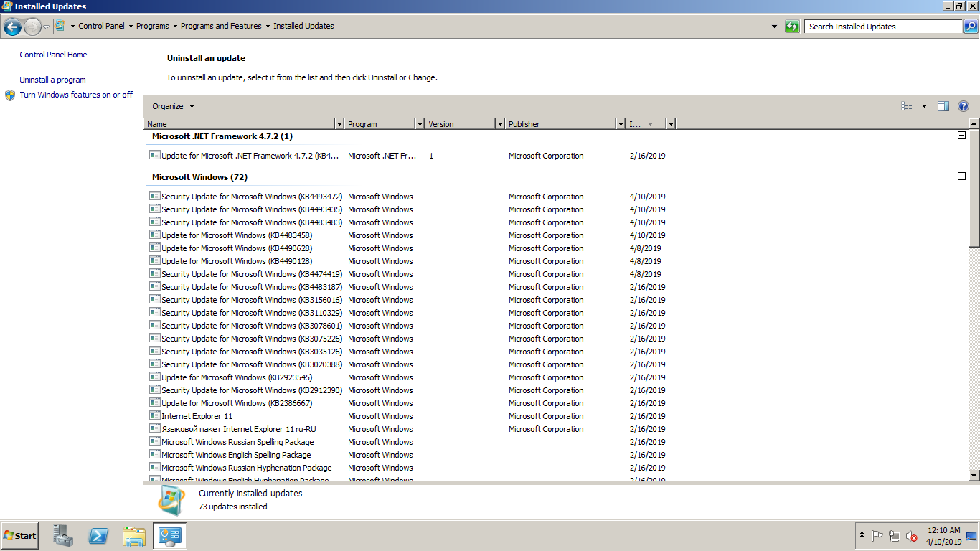Refresh the Installed Updates list
The width and height of the screenshot is (980, 551).
[x=792, y=27]
